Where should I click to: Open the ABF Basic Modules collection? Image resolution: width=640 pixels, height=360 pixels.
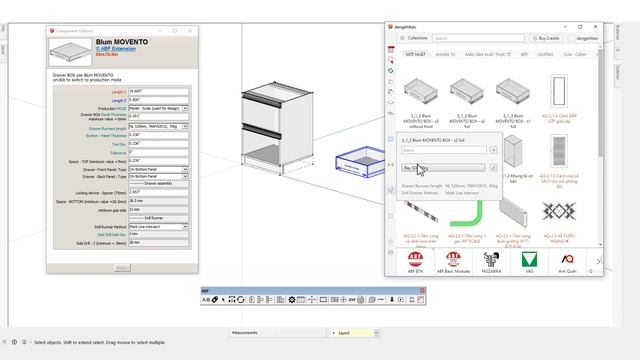pos(453,262)
